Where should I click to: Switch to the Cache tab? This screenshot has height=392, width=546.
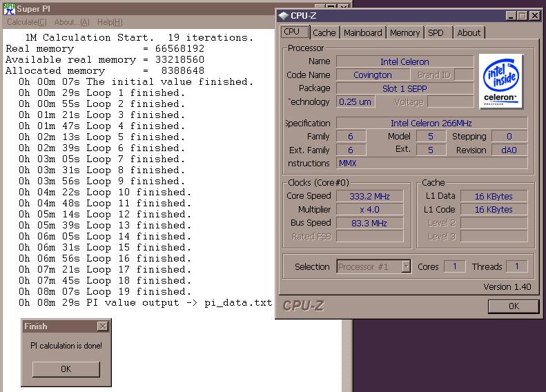pos(324,32)
